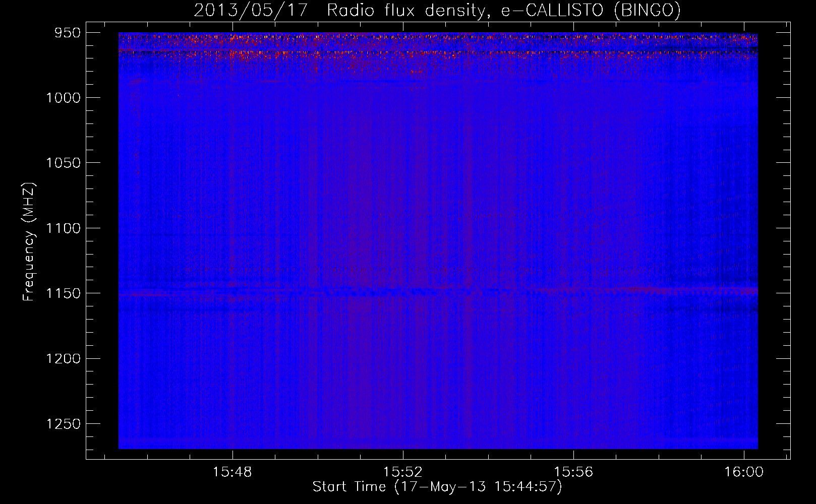Click the 15:48 time axis label
Viewport: 816px width, 504px height.
[232, 472]
